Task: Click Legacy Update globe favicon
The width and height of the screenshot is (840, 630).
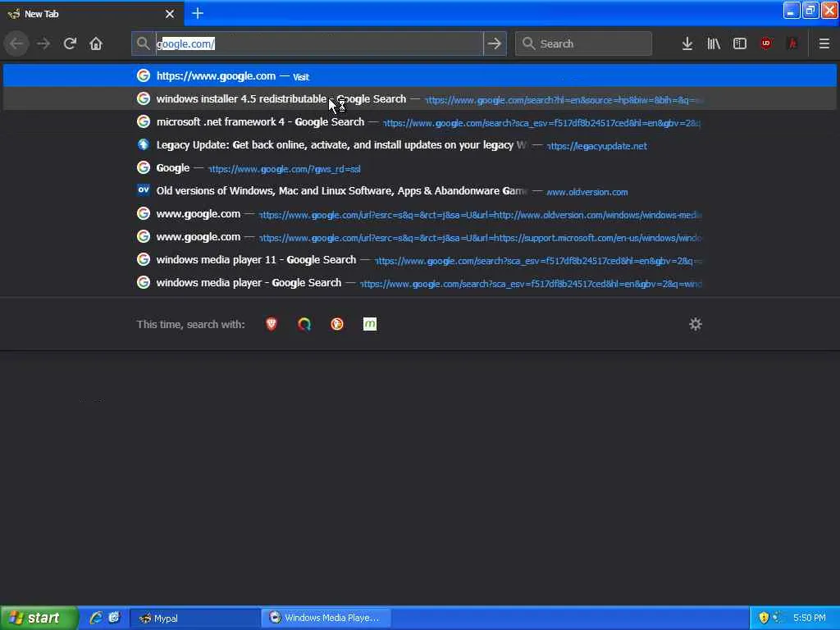Action: [x=143, y=144]
